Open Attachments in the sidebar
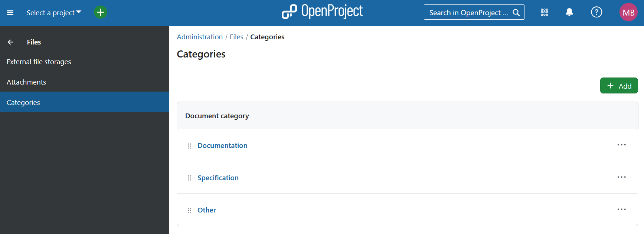 [26, 82]
